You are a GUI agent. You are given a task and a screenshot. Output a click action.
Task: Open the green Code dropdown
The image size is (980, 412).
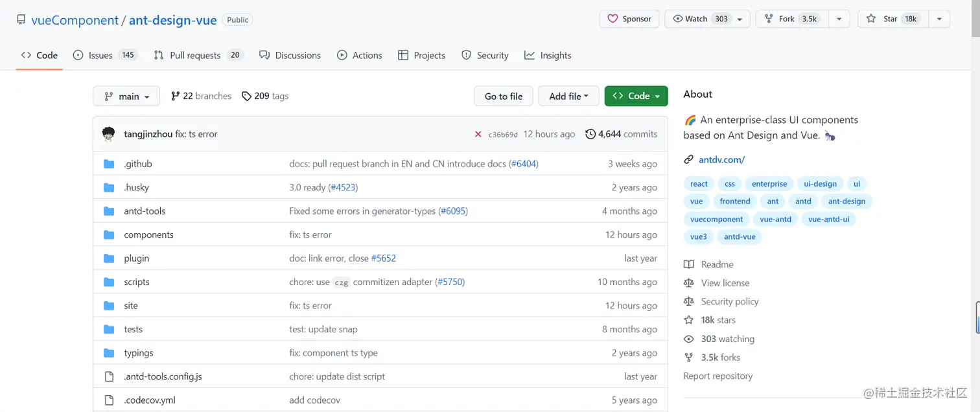click(636, 96)
